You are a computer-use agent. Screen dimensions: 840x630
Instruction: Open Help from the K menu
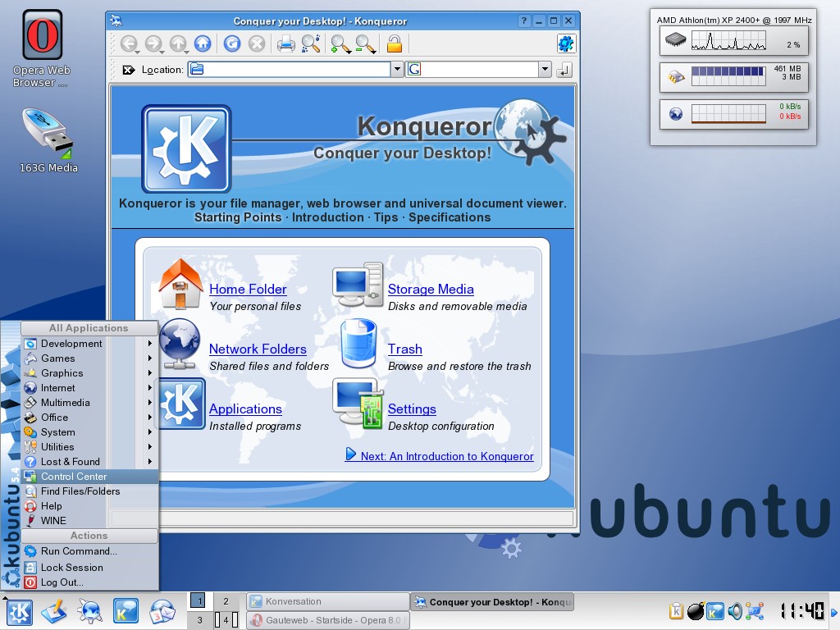point(89,505)
